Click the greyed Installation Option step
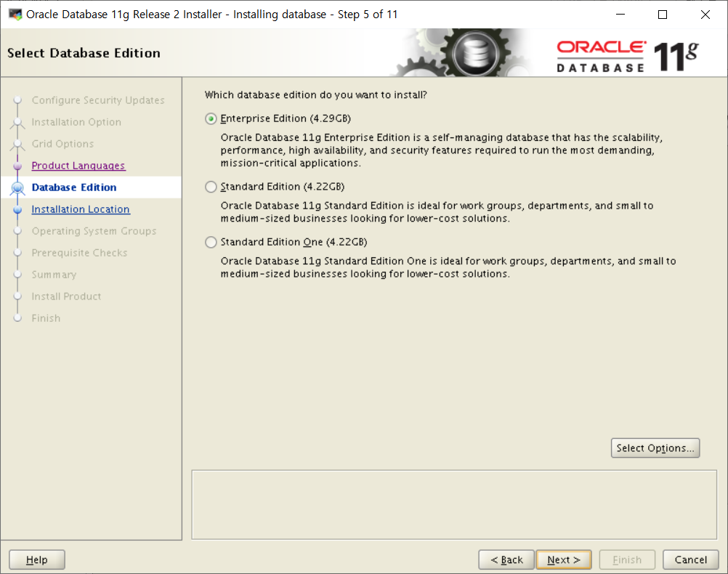 pos(76,122)
